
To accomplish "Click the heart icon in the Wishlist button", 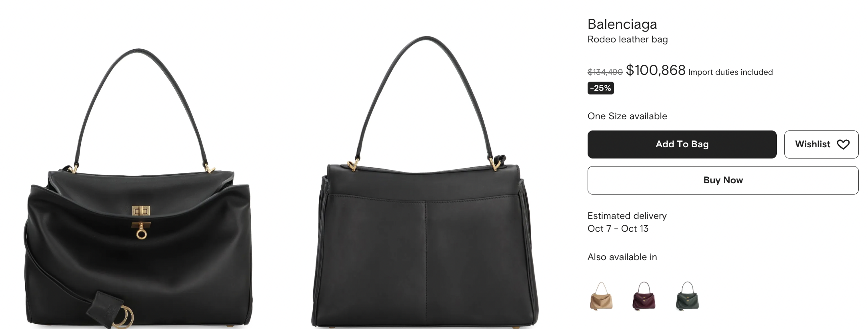I will coord(843,144).
